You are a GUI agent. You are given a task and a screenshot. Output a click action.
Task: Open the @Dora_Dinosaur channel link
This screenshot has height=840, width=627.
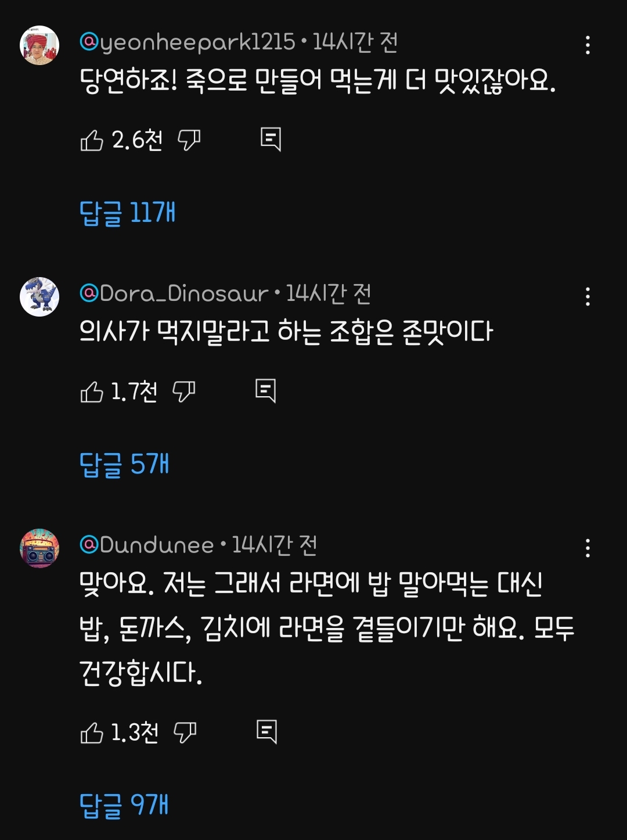pyautogui.click(x=174, y=294)
